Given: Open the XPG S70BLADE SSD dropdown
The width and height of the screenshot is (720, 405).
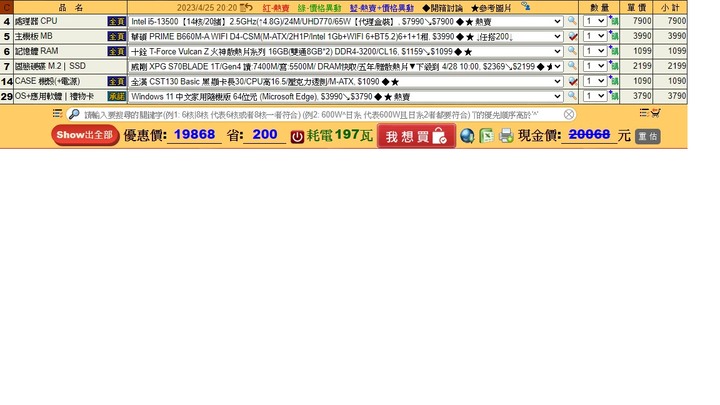Looking at the screenshot, I should point(346,67).
